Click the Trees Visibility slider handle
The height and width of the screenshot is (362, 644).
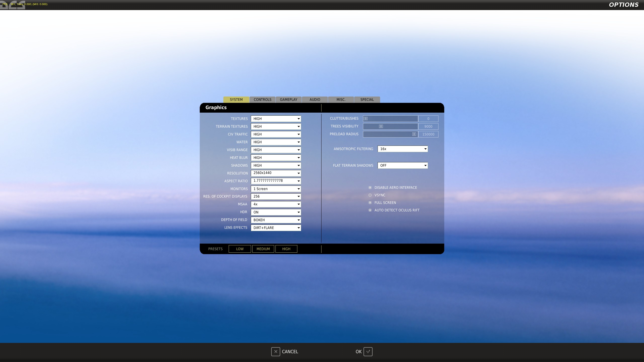pyautogui.click(x=381, y=126)
